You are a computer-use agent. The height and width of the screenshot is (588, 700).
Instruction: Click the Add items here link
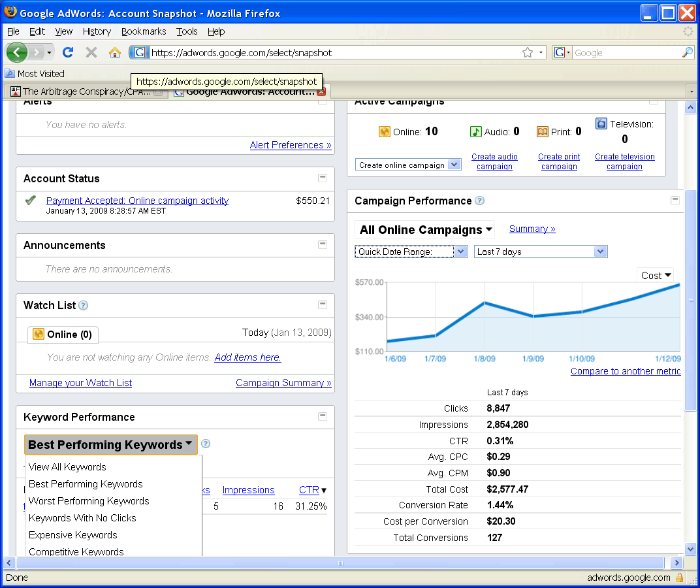[247, 357]
